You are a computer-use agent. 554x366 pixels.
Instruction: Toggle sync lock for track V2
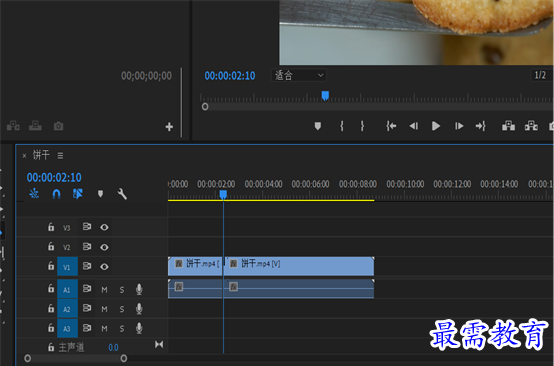point(87,246)
